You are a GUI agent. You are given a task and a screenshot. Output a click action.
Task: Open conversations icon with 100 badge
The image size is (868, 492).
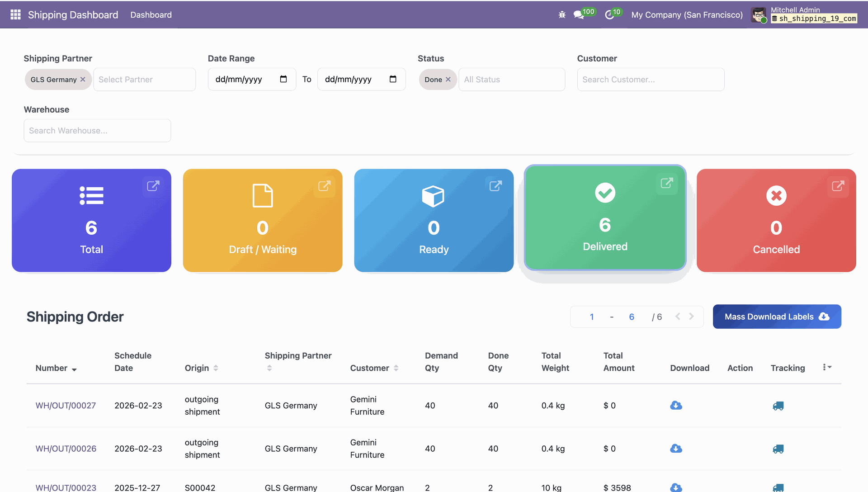pyautogui.click(x=578, y=14)
